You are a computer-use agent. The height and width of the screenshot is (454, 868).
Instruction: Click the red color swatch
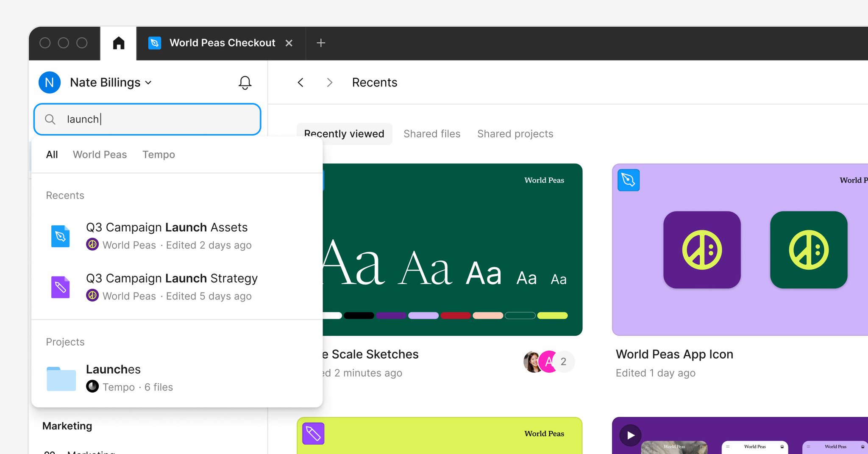(456, 316)
